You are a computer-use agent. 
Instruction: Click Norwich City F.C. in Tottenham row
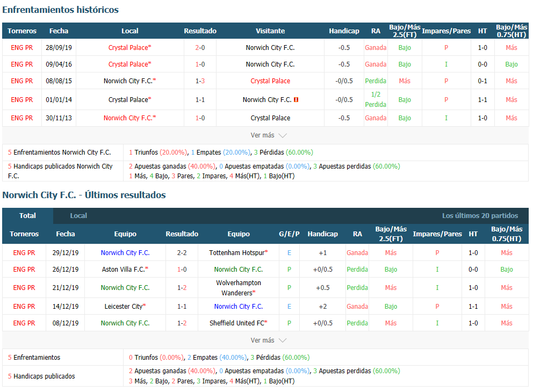click(x=125, y=253)
